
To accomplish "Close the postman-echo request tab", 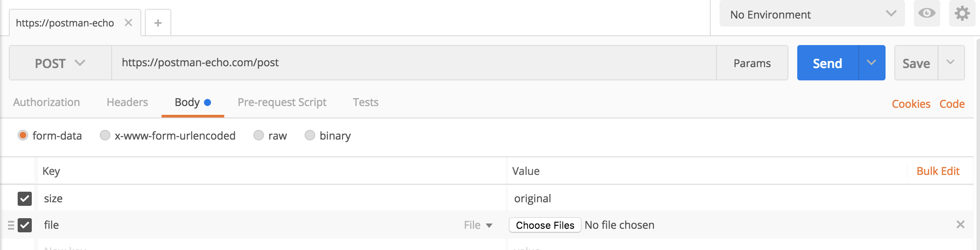I will click(128, 23).
